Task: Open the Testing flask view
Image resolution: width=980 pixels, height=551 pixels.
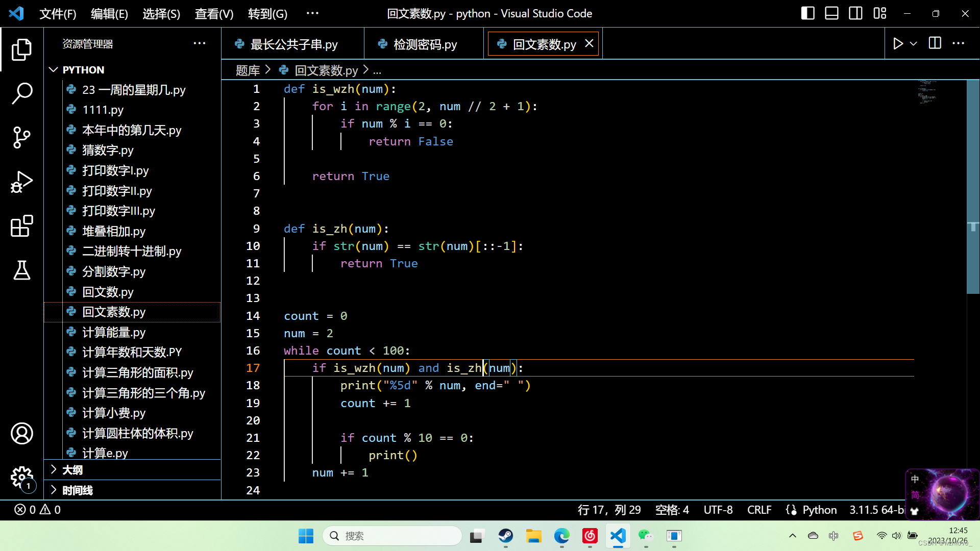Action: coord(21,270)
